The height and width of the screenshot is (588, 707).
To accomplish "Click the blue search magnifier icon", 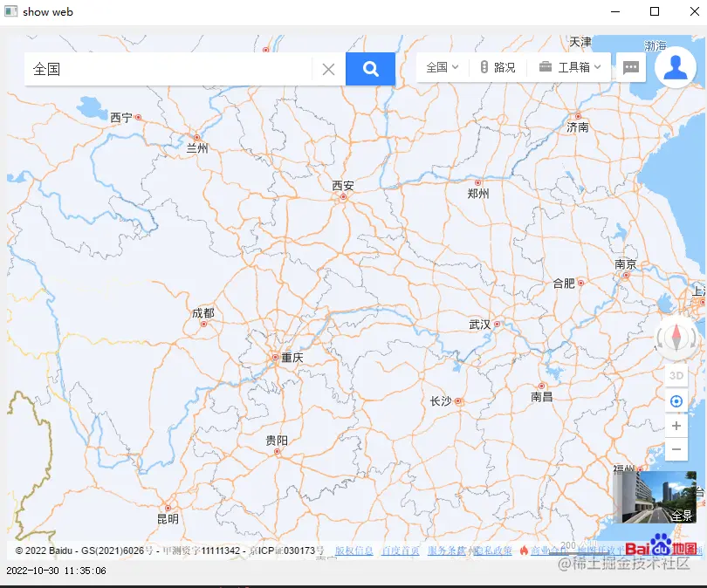I will [x=370, y=67].
